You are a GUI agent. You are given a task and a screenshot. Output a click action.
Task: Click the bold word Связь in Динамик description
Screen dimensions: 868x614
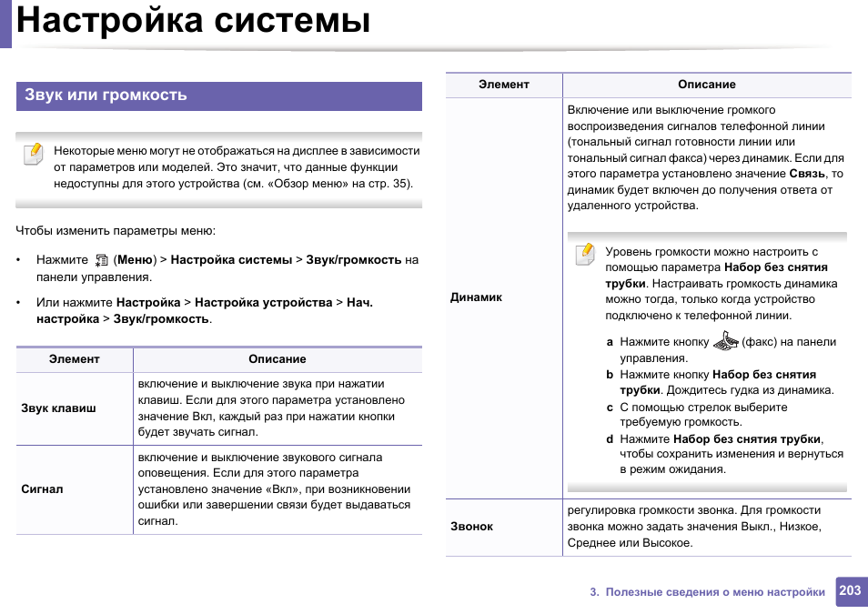pos(807,174)
